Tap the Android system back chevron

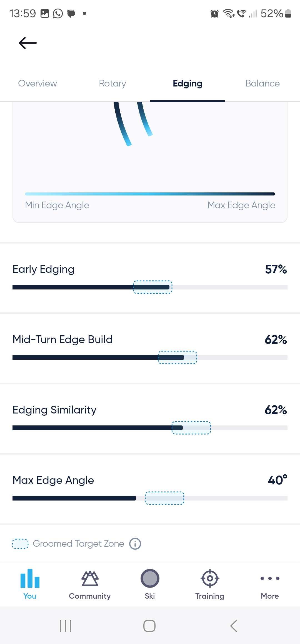[x=234, y=626]
